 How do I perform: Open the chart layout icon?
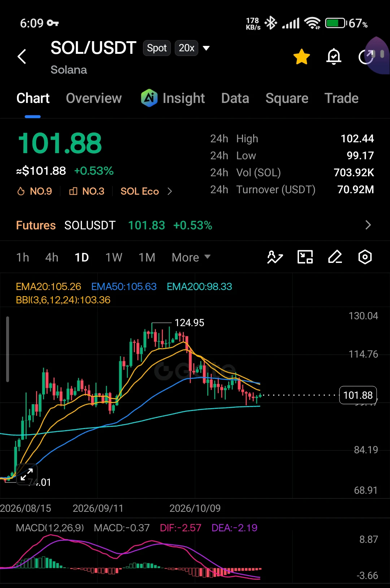point(305,257)
